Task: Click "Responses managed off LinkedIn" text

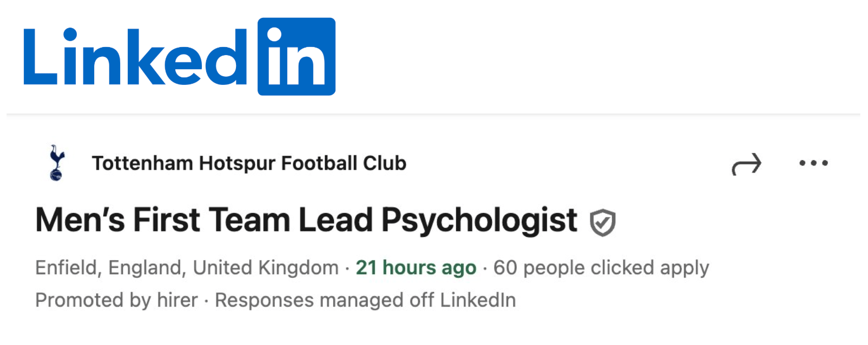Action: pyautogui.click(x=365, y=300)
